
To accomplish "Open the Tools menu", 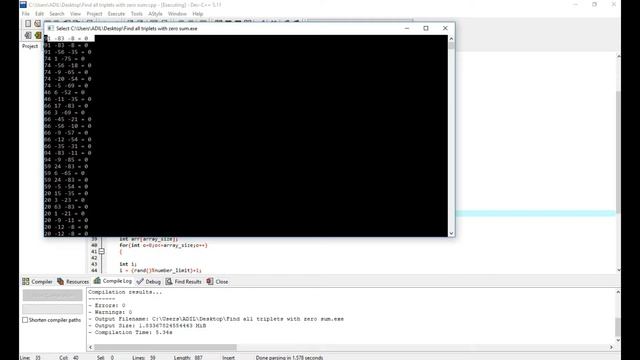I will [137, 14].
